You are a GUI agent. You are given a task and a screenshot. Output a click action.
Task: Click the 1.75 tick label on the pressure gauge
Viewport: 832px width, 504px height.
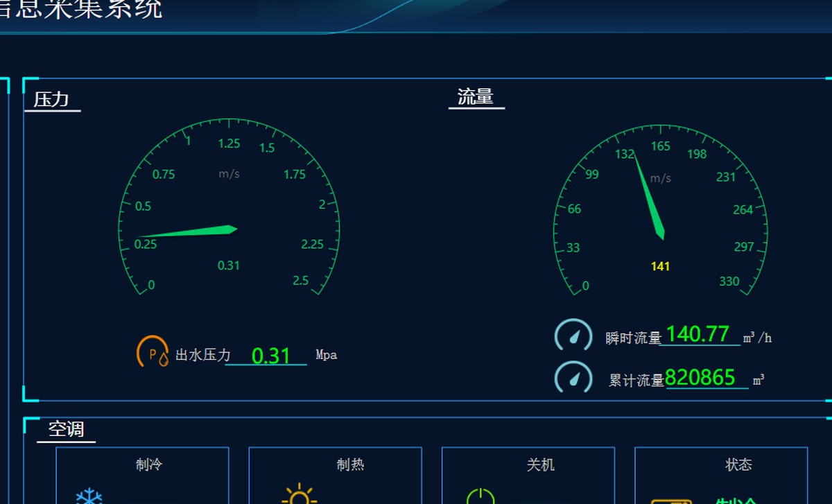coord(295,175)
